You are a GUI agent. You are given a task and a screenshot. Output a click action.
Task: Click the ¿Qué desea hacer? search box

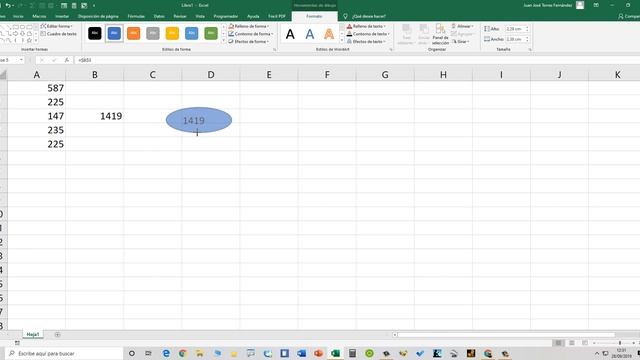[369, 16]
